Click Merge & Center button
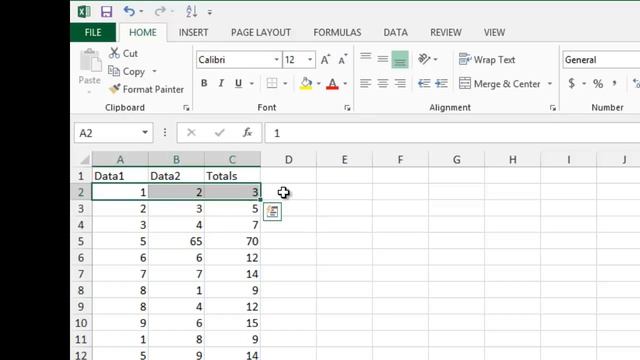Viewport: 640px width, 360px height. pos(500,84)
